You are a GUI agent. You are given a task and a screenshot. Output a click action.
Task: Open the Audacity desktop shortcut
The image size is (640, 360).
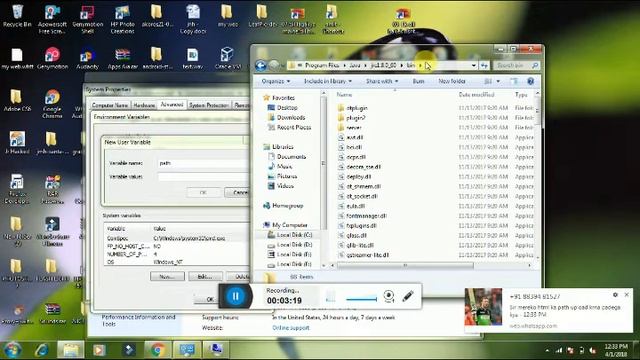click(87, 58)
